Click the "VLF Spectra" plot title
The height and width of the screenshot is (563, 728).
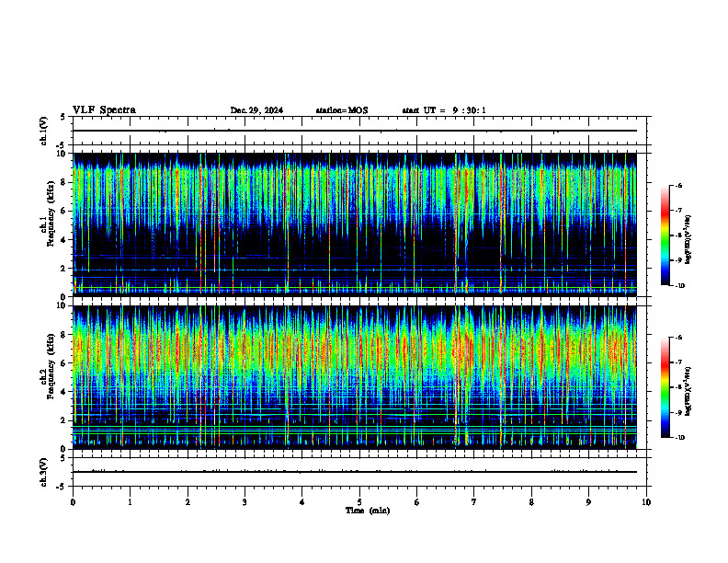(x=104, y=110)
